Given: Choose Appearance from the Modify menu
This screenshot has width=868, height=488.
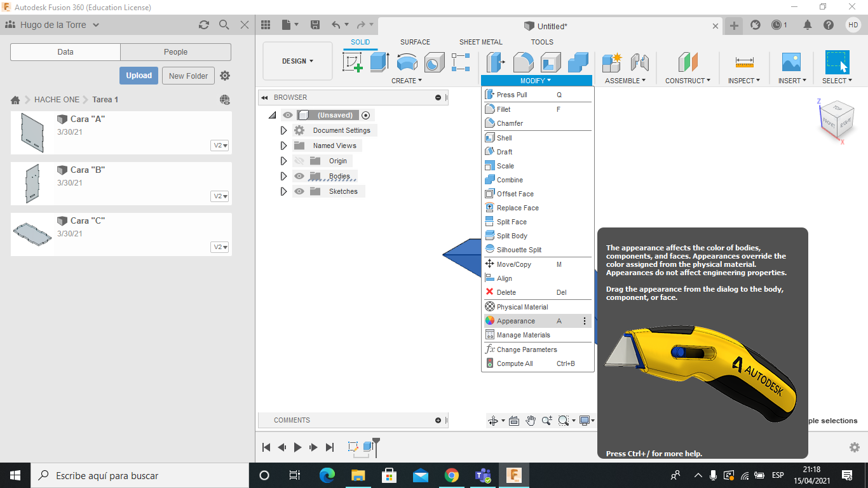Looking at the screenshot, I should point(537,321).
